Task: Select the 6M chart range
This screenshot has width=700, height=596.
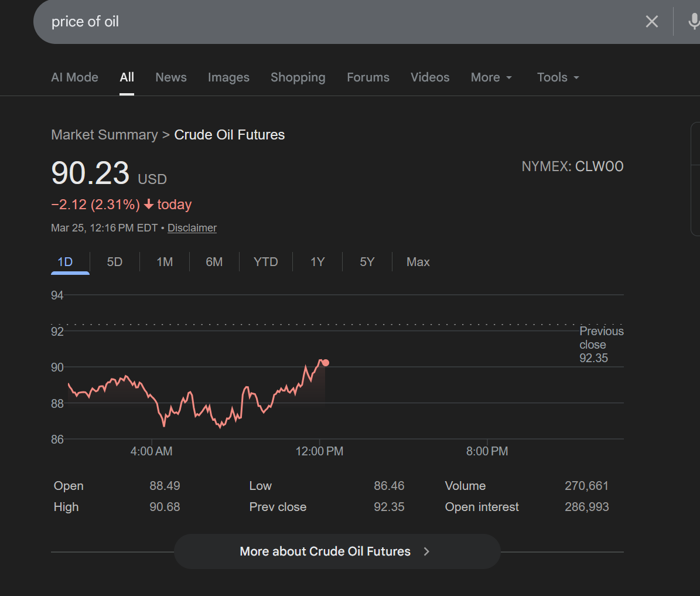Action: click(214, 262)
